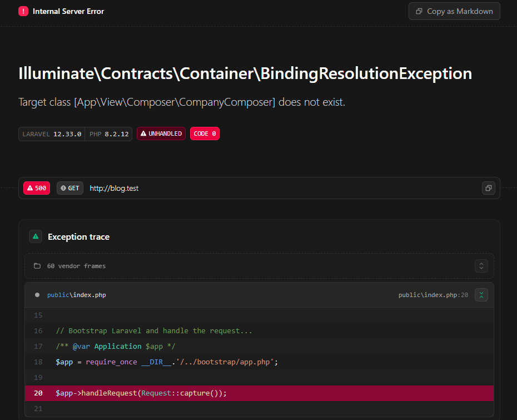517x420 pixels.
Task: Click the public\index.php frame title
Action: click(x=76, y=295)
